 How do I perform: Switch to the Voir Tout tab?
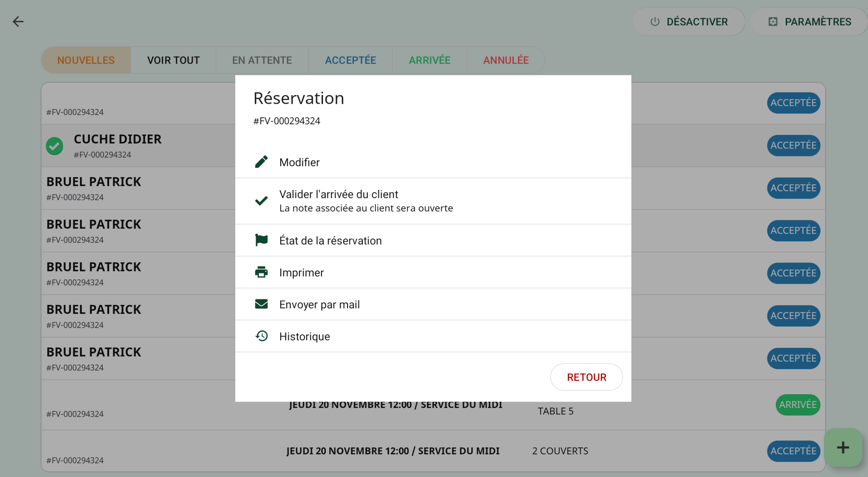tap(173, 60)
